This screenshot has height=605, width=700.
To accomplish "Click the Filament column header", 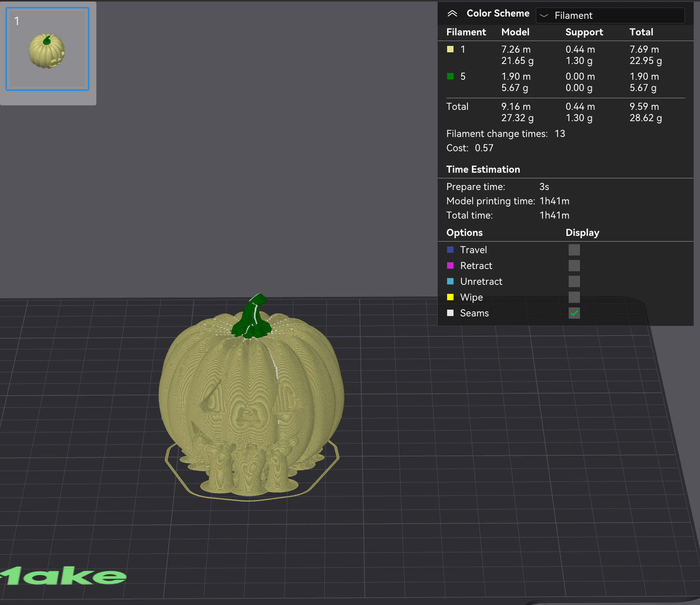I will point(466,32).
